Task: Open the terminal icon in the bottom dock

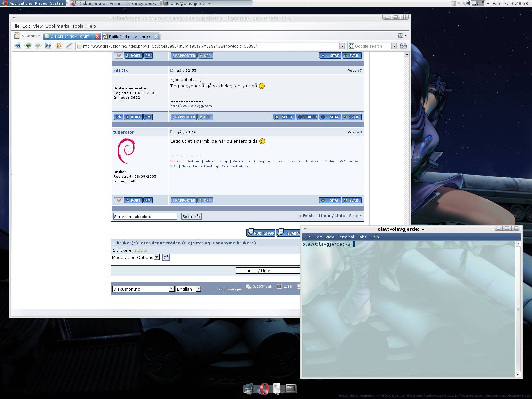Action: [291, 388]
